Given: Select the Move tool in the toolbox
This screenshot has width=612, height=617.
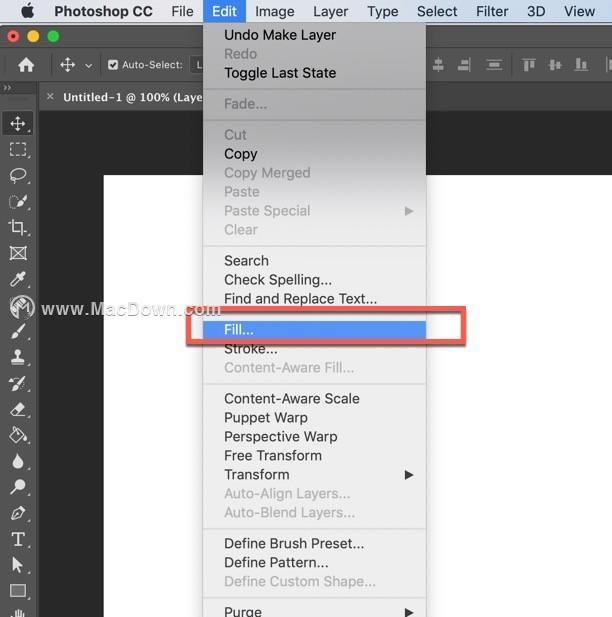Looking at the screenshot, I should 18,124.
